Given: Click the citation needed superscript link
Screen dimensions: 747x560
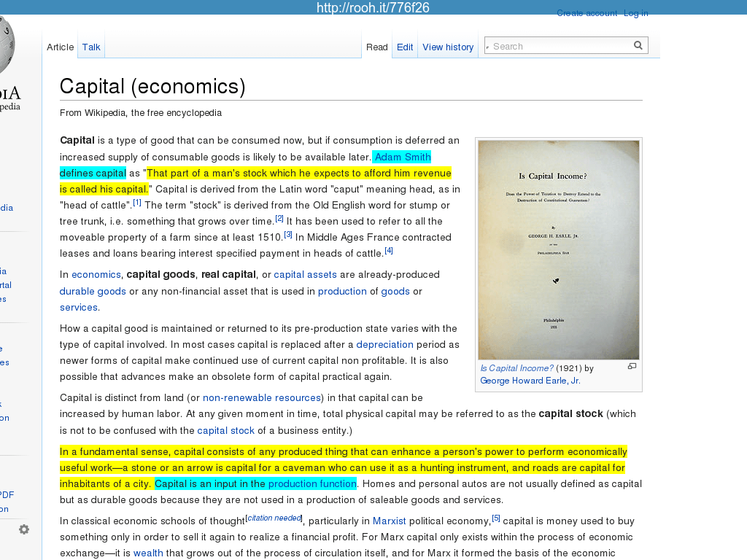Looking at the screenshot, I should click(274, 518).
